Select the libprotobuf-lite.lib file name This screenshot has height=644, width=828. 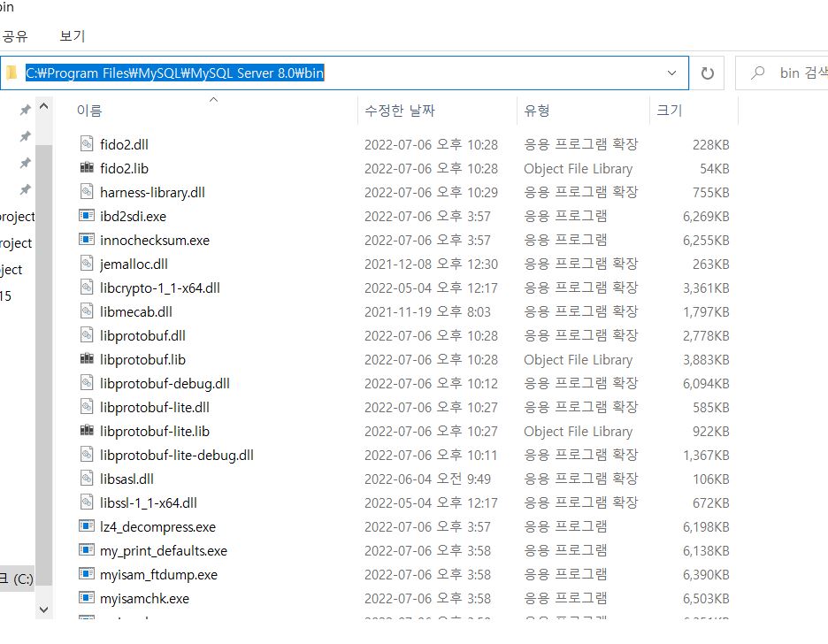point(155,432)
